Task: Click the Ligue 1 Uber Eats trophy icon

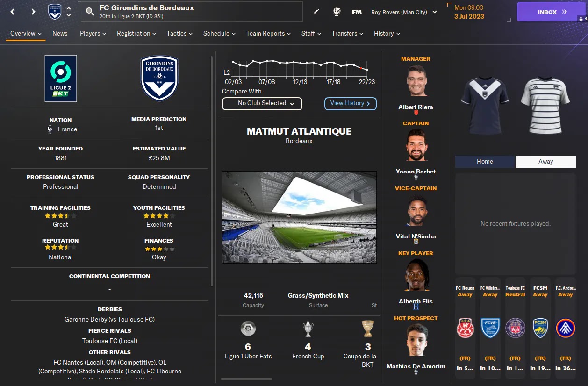Action: pyautogui.click(x=248, y=329)
